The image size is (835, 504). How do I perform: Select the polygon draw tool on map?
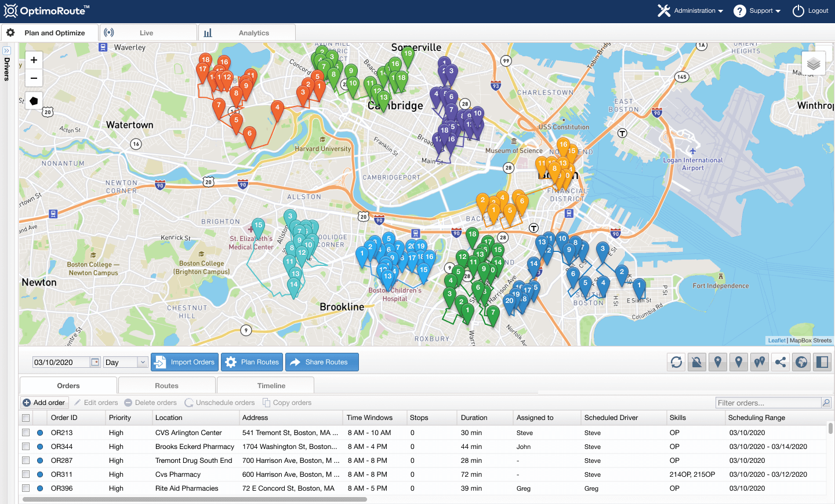point(34,101)
